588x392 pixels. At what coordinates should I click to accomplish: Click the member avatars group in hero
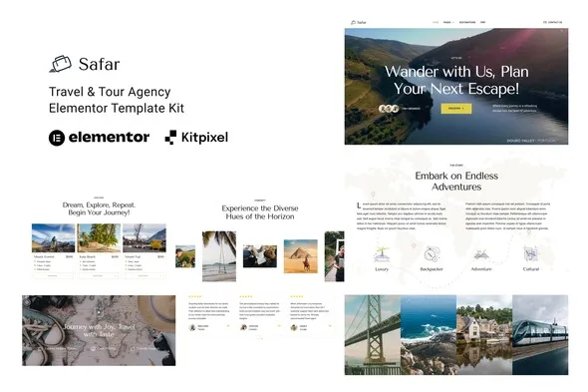(x=389, y=109)
